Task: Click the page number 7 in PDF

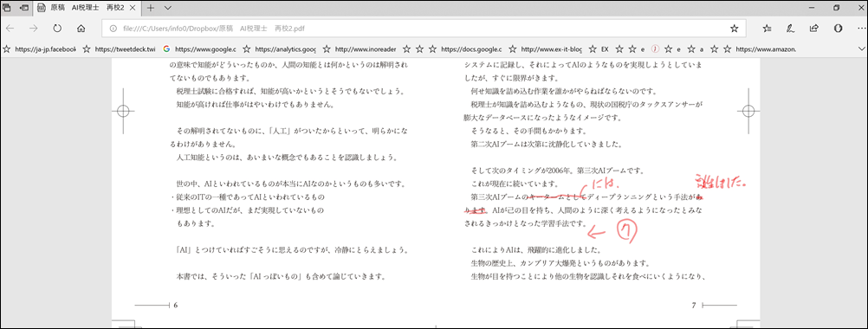Action: (694, 306)
